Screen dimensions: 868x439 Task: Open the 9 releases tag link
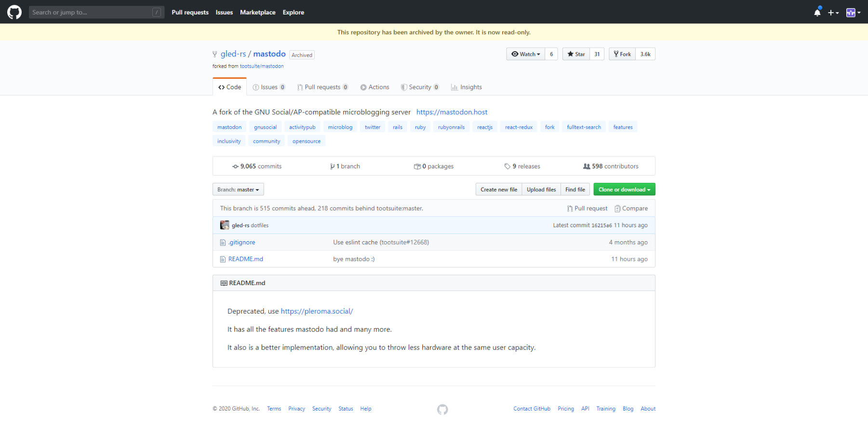click(522, 166)
